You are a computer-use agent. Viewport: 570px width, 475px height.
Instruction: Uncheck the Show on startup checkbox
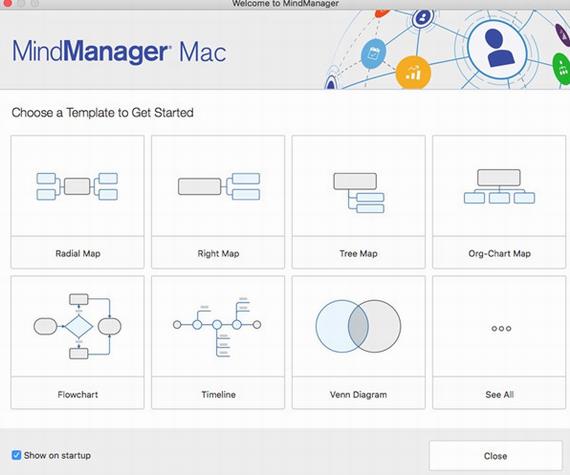click(x=16, y=455)
